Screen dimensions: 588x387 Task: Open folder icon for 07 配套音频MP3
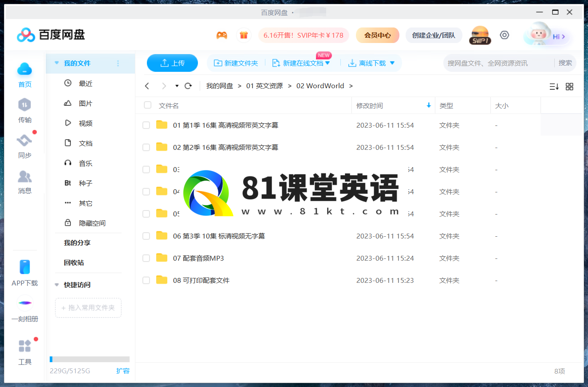tap(162, 258)
